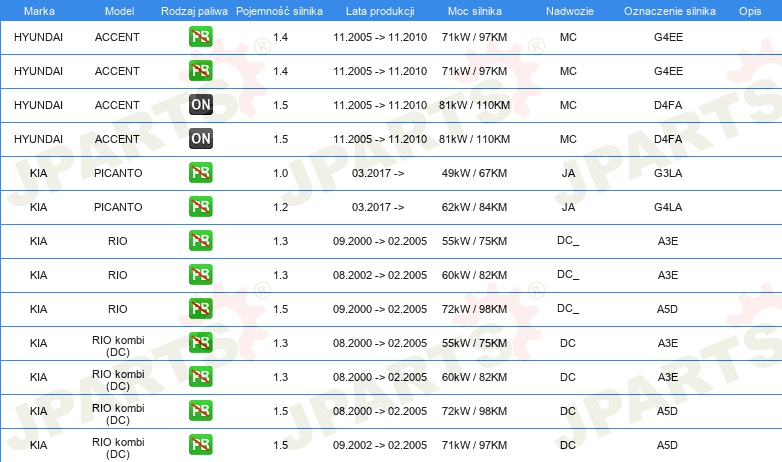This screenshot has width=782, height=462.
Task: Click 72kW / 98KM in the RIO kombi row
Action: 474,411
